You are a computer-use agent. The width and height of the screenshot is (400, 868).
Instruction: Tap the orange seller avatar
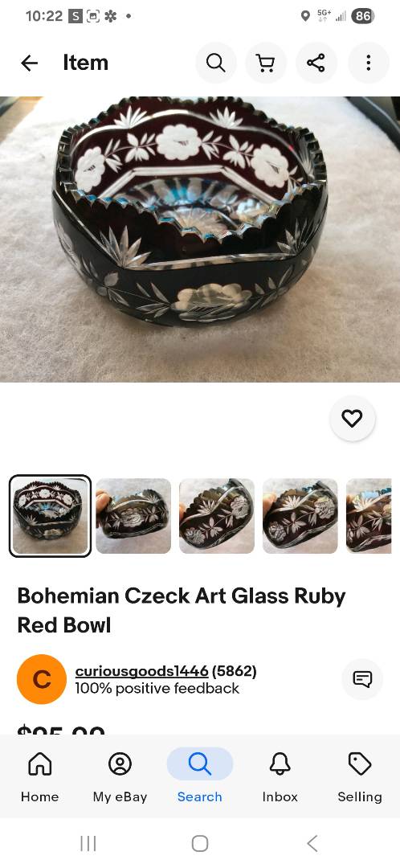[x=42, y=679]
